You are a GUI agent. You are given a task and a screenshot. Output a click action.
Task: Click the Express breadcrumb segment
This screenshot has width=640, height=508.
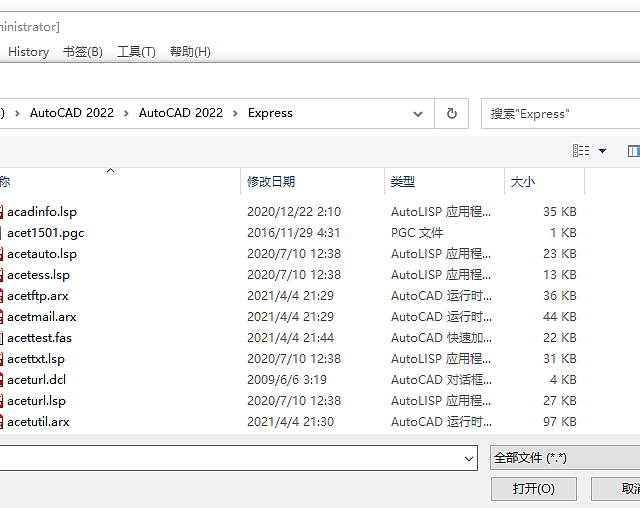[270, 113]
